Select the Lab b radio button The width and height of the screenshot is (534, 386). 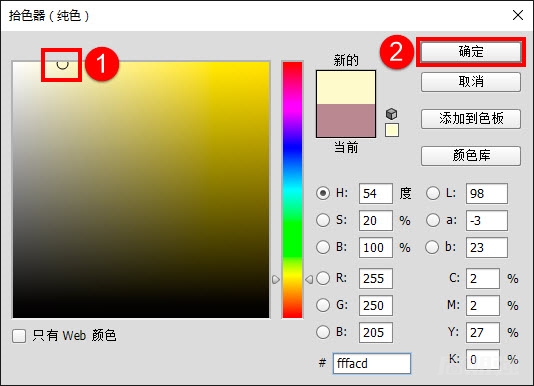tap(433, 247)
